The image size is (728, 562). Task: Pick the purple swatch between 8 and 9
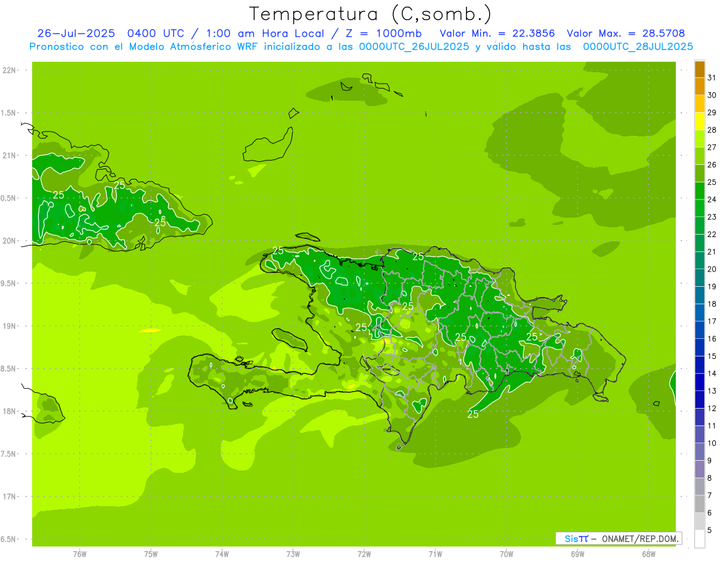699,469
